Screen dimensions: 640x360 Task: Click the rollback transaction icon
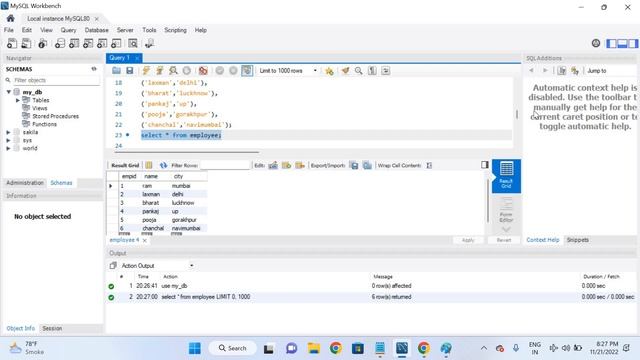coord(233,71)
